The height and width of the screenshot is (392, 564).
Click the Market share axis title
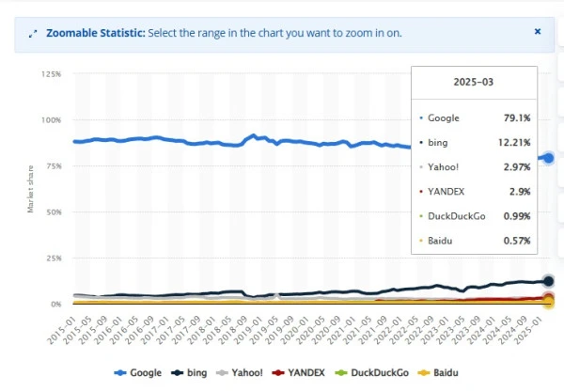[x=31, y=189]
